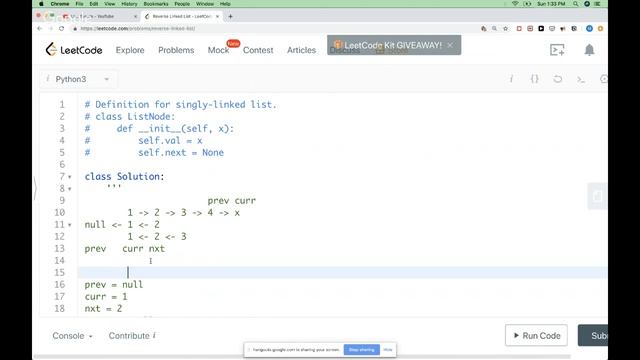
Task: Collapse the fold arrow at line 7
Action: point(70,177)
